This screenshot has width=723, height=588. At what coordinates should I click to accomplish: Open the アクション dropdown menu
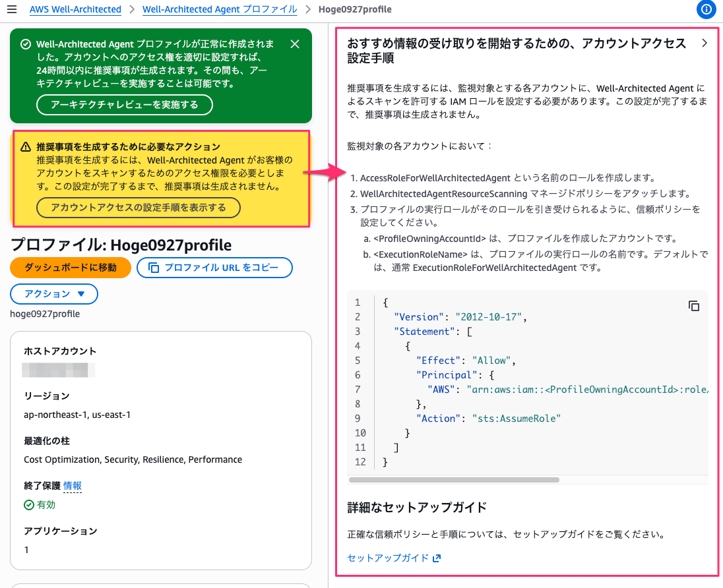(x=54, y=294)
